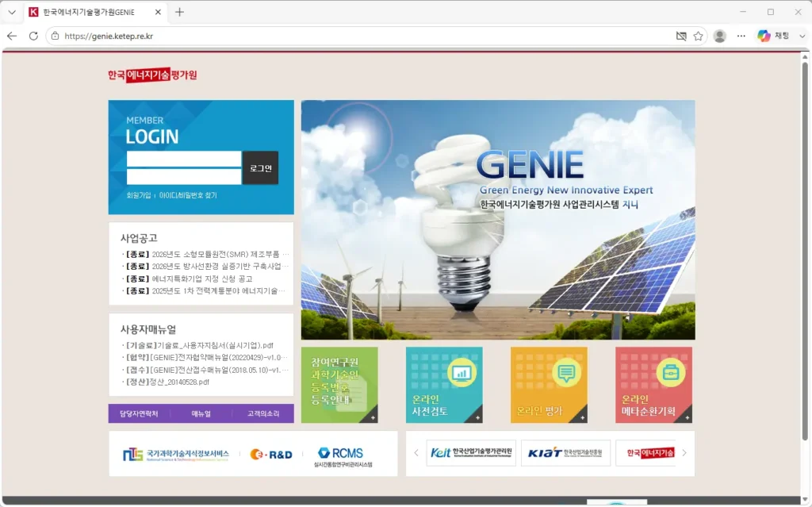
Task: Click the GENIE main banner image
Action: click(498, 220)
